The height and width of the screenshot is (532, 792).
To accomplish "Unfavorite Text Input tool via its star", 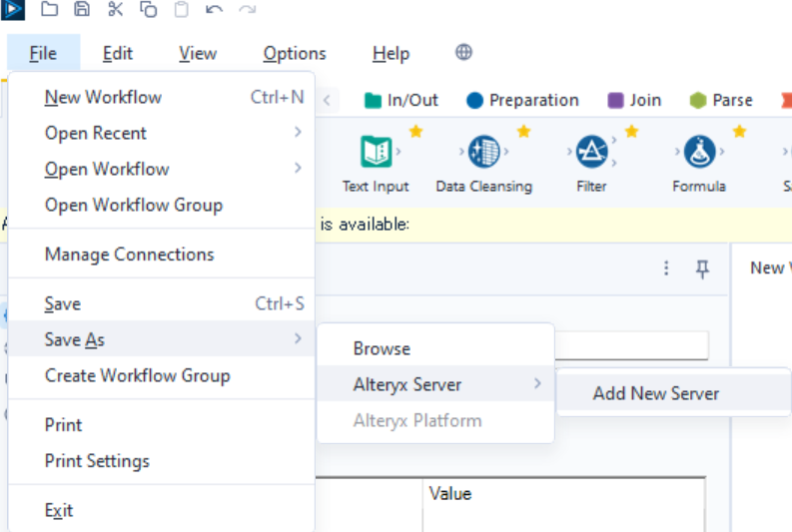I will (x=415, y=131).
